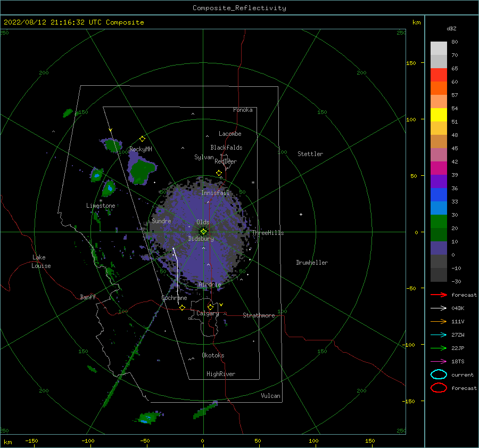Select the purple 36-39 dBZ color swatch
The image size is (479, 448).
click(x=439, y=181)
